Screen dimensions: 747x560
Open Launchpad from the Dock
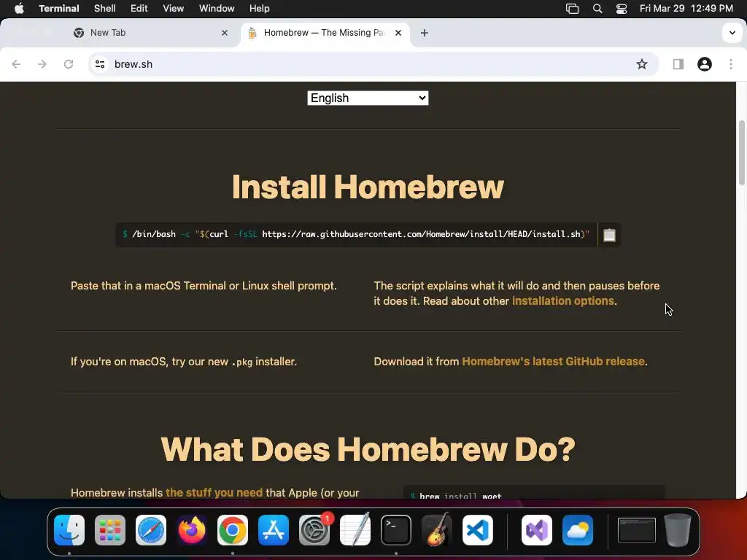tap(110, 530)
